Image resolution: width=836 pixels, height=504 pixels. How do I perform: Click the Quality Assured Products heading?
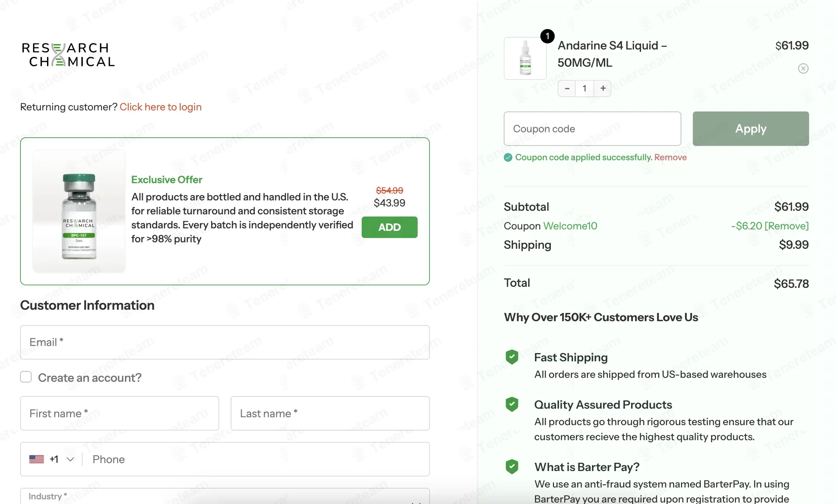[x=603, y=405]
